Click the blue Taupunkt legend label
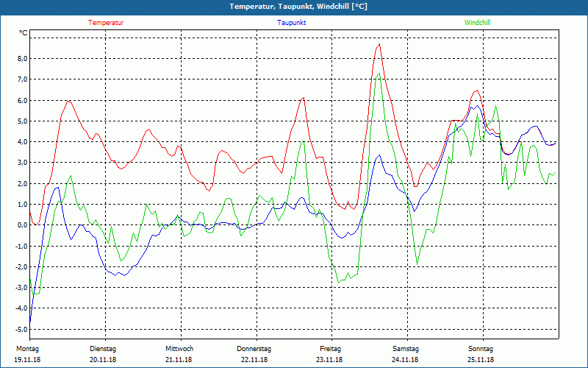 point(291,23)
